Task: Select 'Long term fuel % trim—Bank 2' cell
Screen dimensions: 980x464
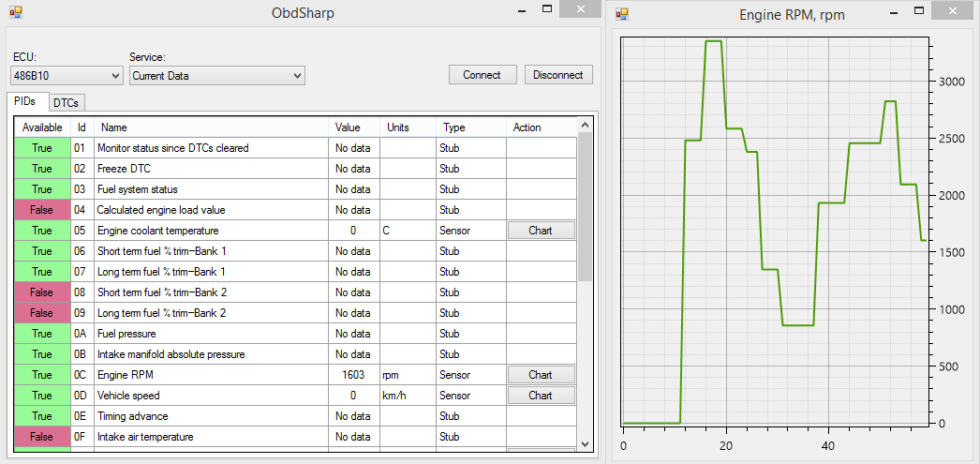Action: click(211, 313)
